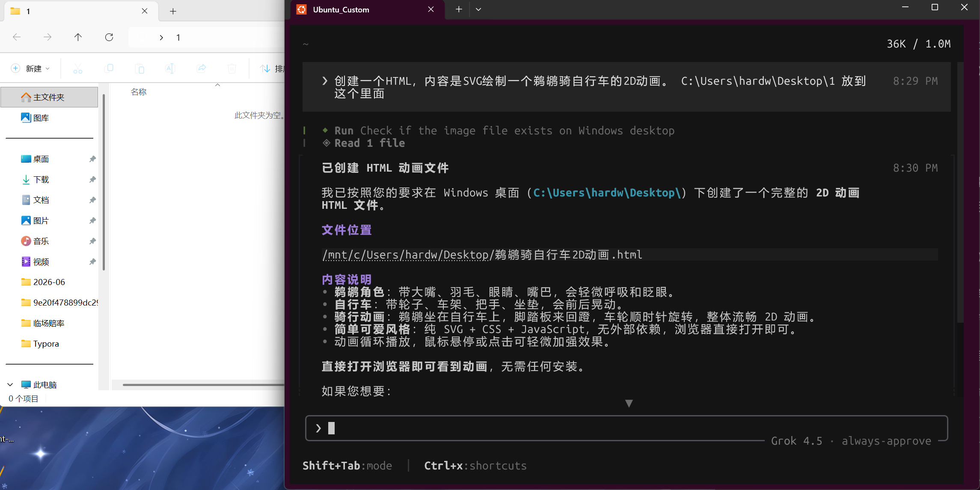Click the Ctrl+x:shortcuts hint
980x490 pixels.
pyautogui.click(x=475, y=466)
